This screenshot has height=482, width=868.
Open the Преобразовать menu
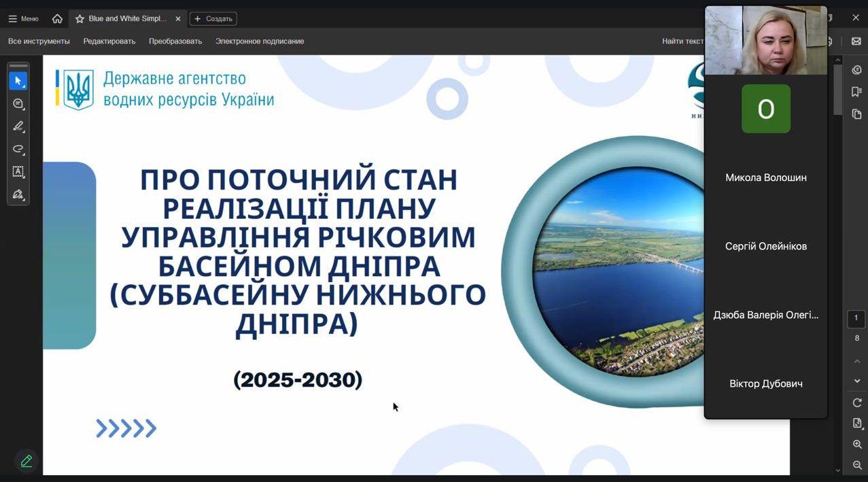coord(175,41)
